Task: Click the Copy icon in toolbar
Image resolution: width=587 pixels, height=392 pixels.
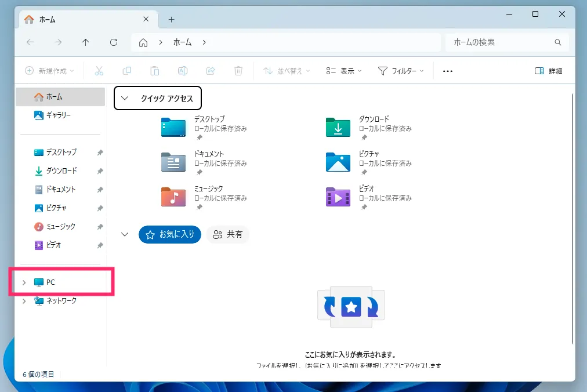Action: 127,71
